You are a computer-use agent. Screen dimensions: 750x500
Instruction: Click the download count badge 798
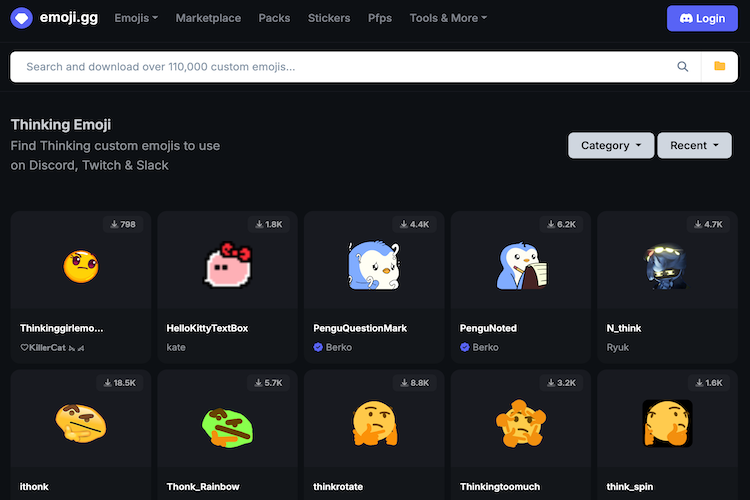pyautogui.click(x=123, y=224)
